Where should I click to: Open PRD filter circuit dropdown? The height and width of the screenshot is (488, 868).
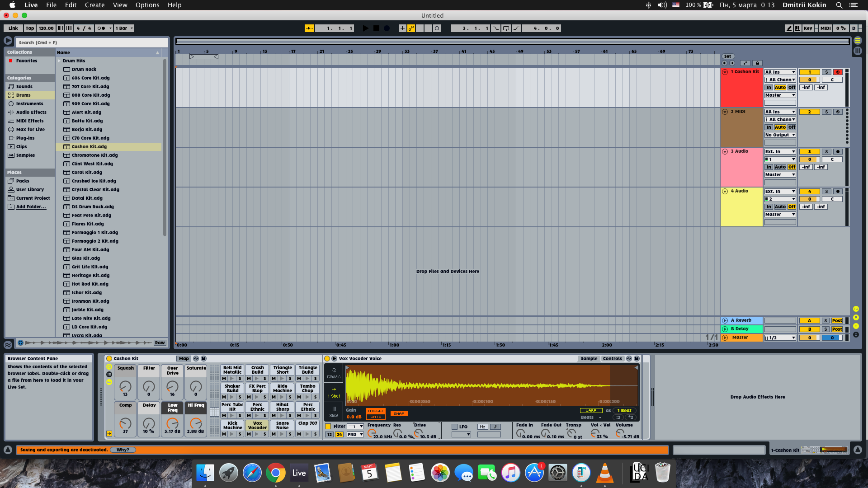[355, 435]
